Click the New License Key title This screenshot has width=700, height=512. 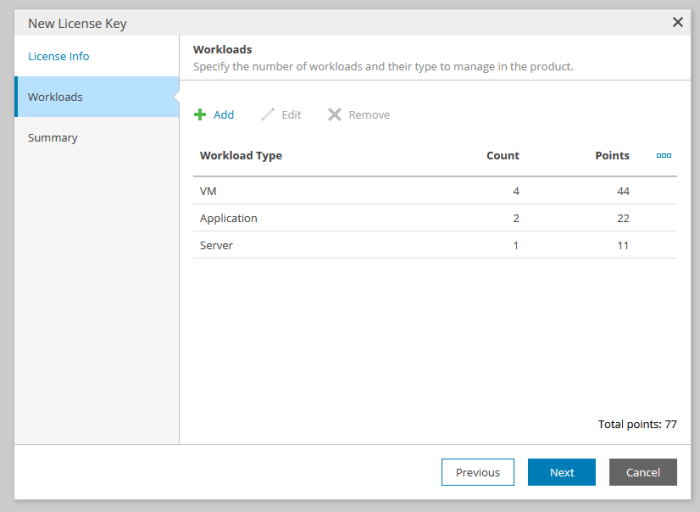77,24
